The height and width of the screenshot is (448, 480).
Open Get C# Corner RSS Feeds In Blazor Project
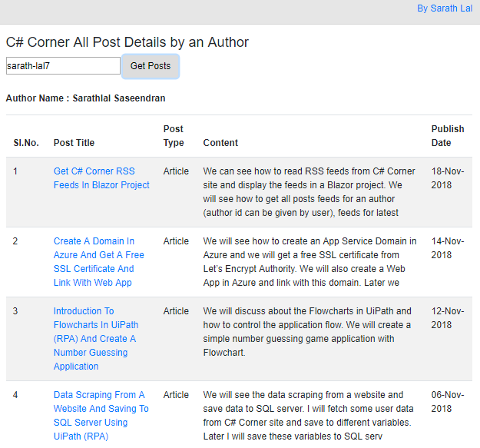pos(101,178)
